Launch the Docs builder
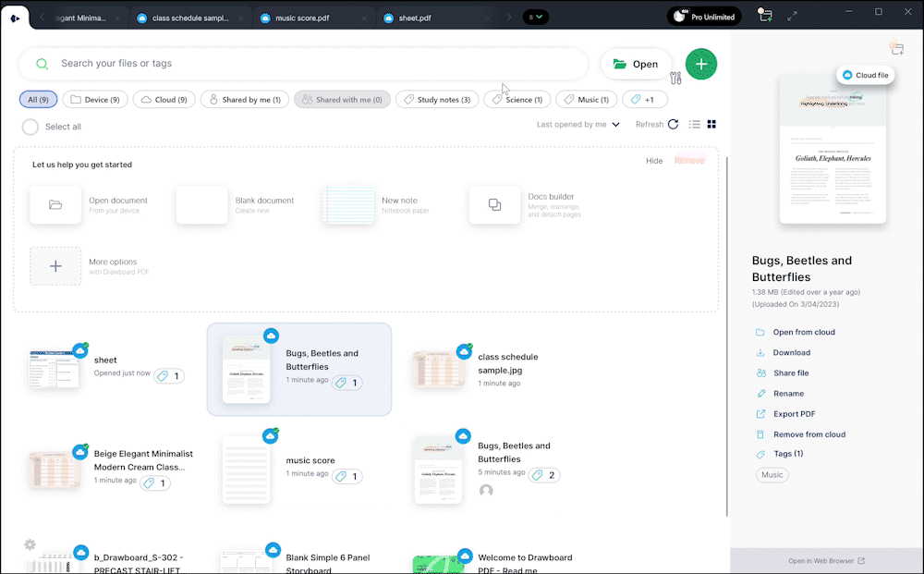This screenshot has width=924, height=574. point(525,204)
